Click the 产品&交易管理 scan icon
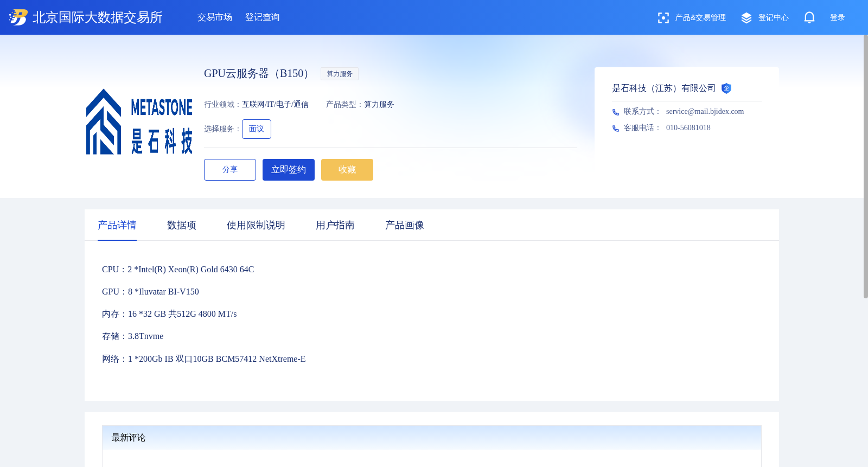Image resolution: width=868 pixels, height=467 pixels. click(x=663, y=18)
